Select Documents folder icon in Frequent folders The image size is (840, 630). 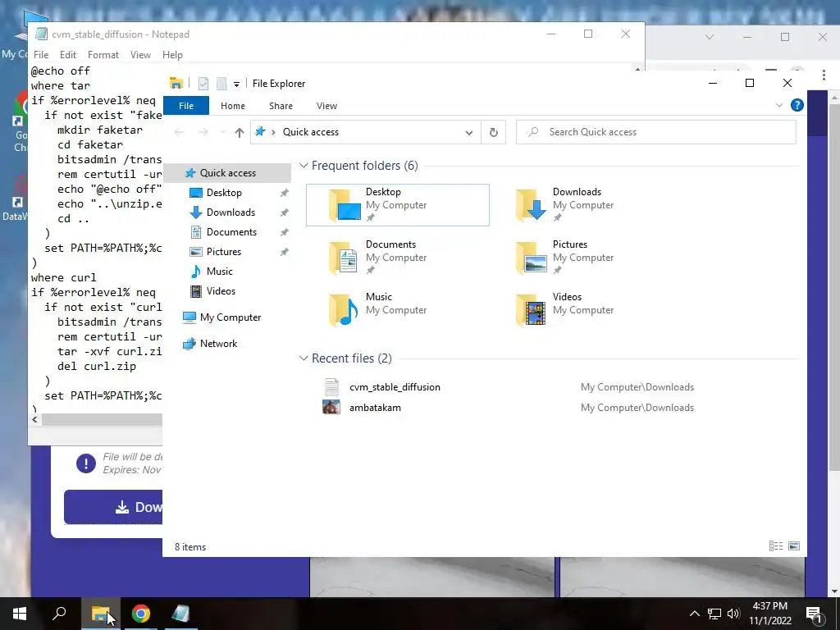click(344, 258)
